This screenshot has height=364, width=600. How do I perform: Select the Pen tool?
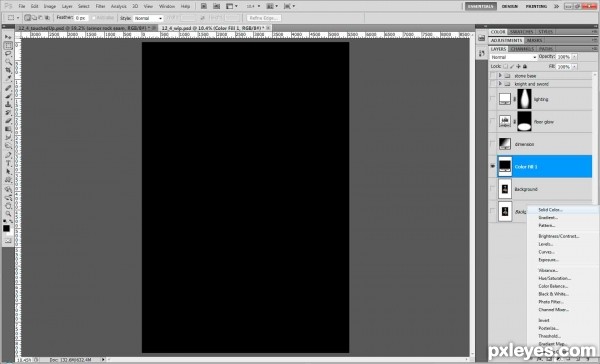point(8,155)
